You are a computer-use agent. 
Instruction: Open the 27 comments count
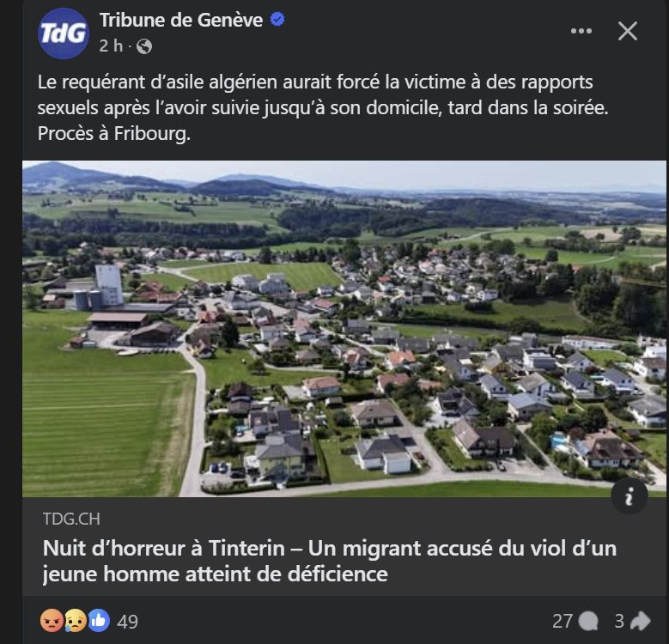tap(562, 621)
